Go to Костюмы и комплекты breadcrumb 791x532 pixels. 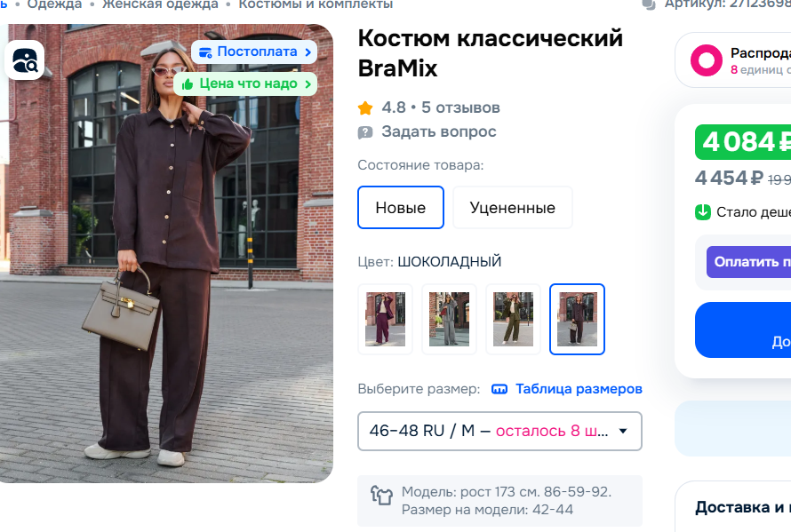316,4
